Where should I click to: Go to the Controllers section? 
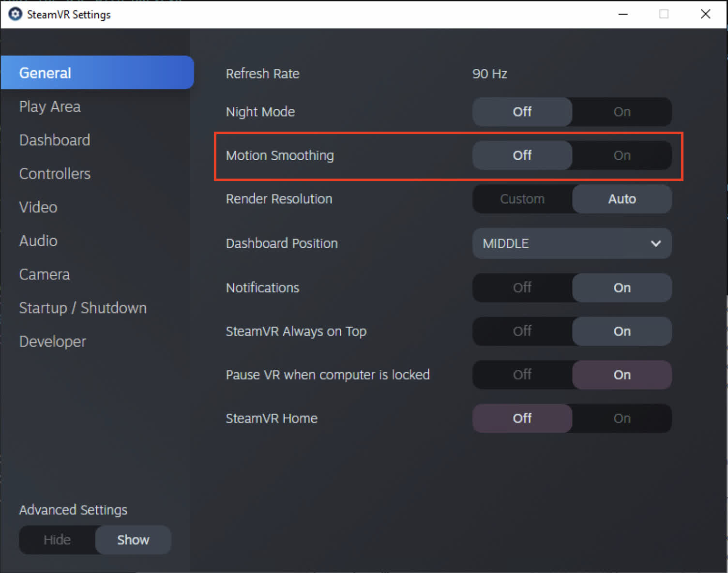pyautogui.click(x=55, y=174)
